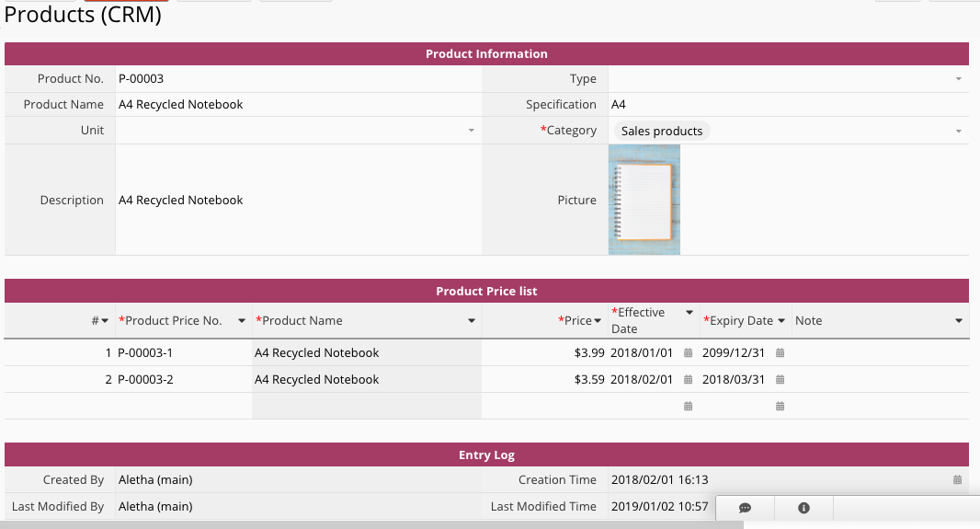Select price number cell P-00003-2

184,380
